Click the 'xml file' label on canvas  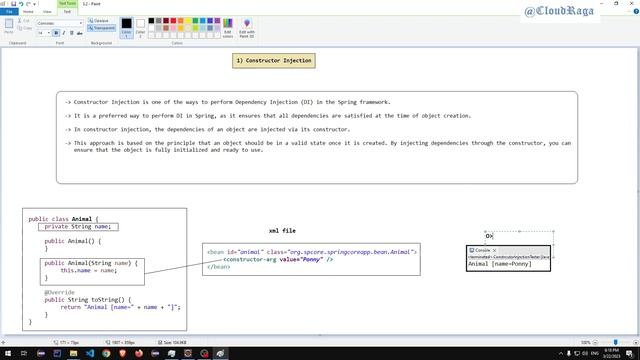(282, 231)
